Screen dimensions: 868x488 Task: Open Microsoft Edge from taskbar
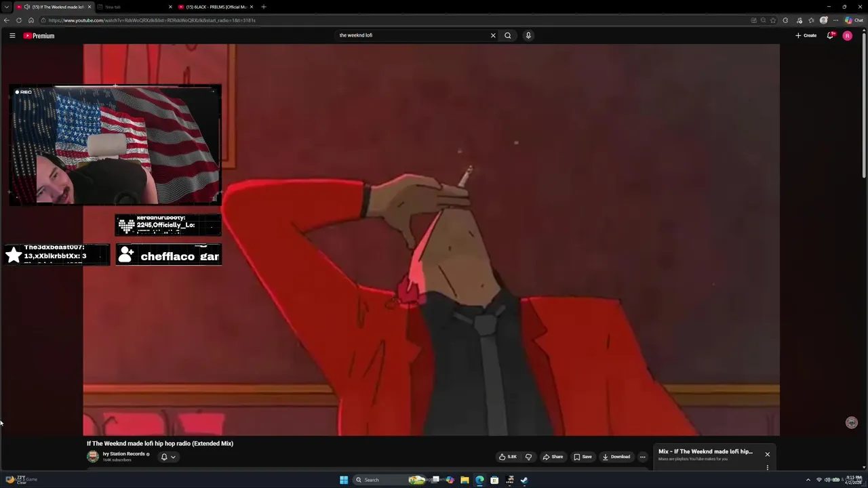(479, 480)
